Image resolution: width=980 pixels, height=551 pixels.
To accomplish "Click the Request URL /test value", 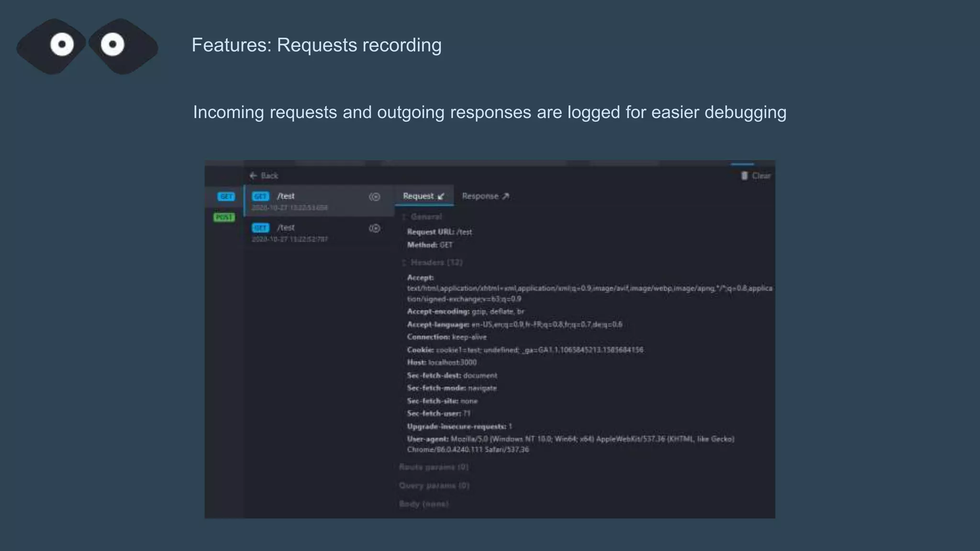I will coord(464,232).
